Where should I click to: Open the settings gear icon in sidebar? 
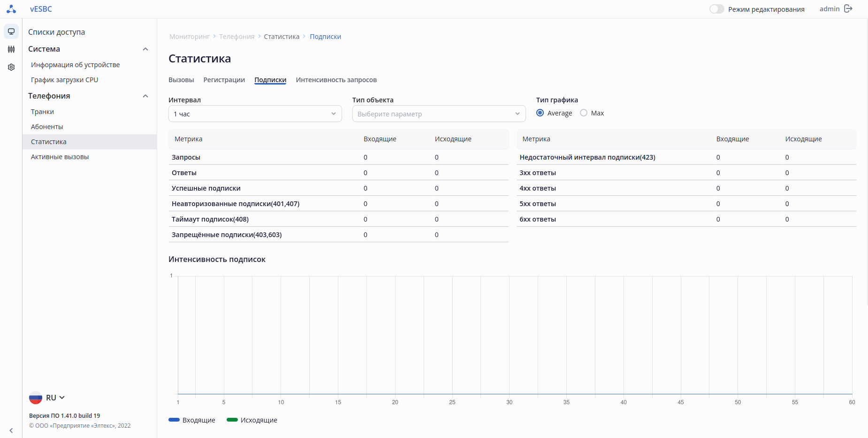pos(11,67)
